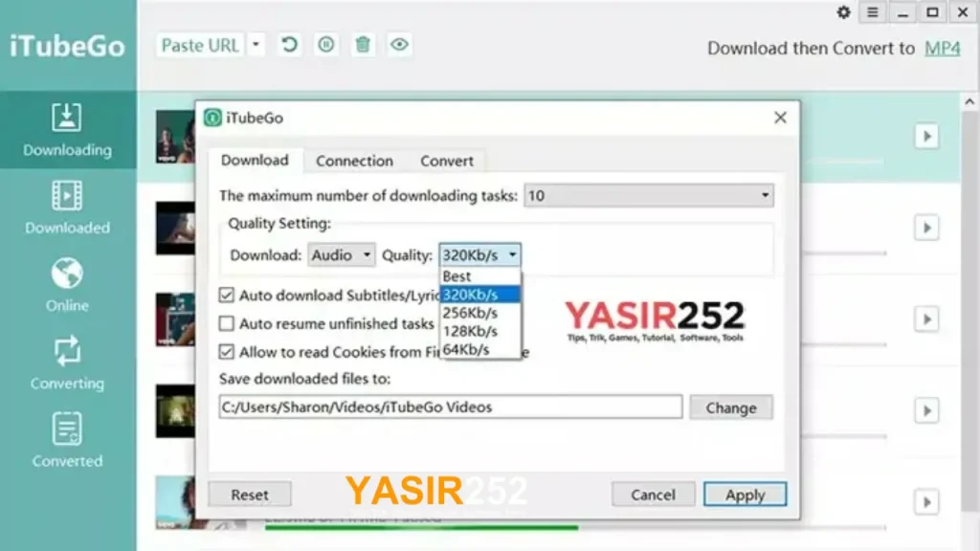Screen dimensions: 980x551
Task: Click the pause all downloads icon
Action: [x=326, y=44]
